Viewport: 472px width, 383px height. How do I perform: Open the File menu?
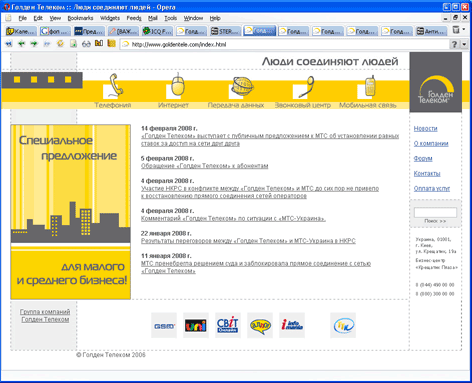tap(22, 18)
